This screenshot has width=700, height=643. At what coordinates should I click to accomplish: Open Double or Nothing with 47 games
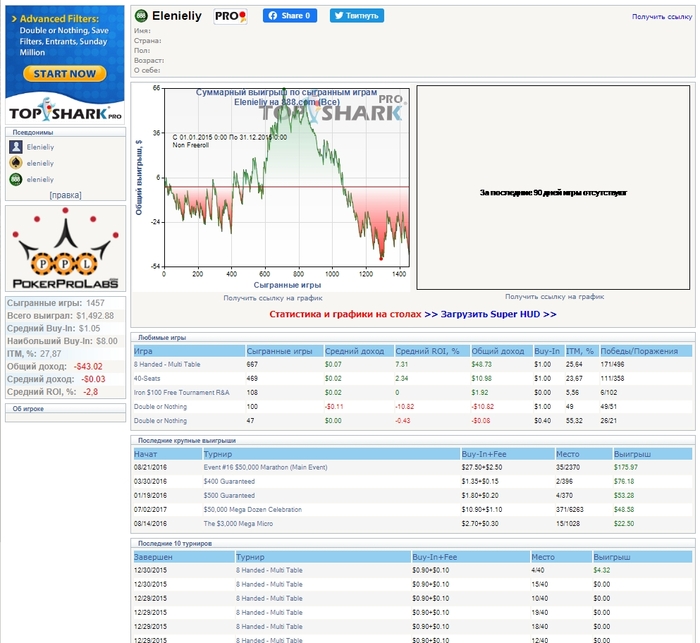(160, 421)
